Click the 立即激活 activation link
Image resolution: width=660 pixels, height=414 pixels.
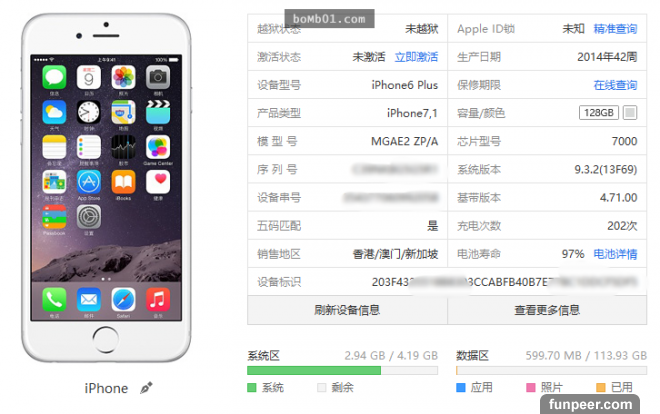(x=416, y=57)
